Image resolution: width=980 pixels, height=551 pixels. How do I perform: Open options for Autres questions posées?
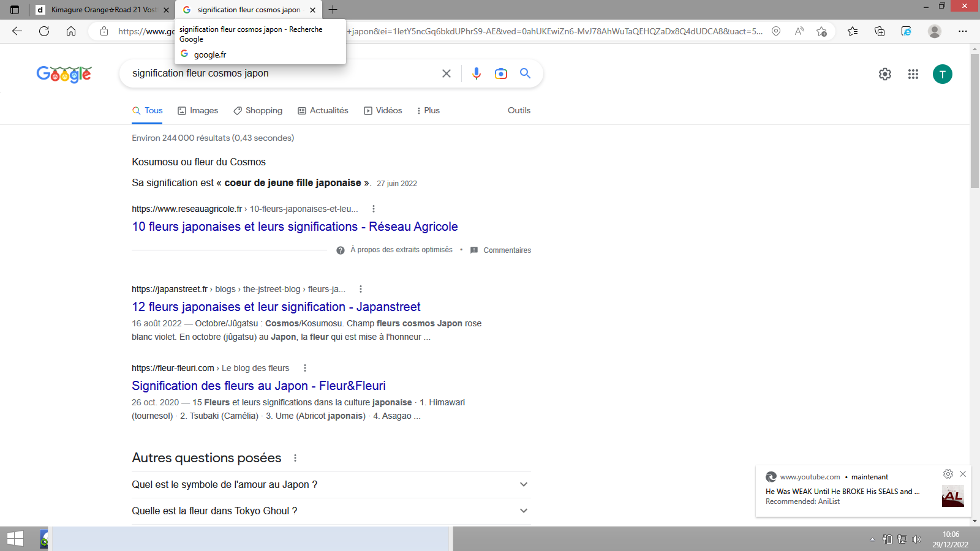pyautogui.click(x=295, y=458)
